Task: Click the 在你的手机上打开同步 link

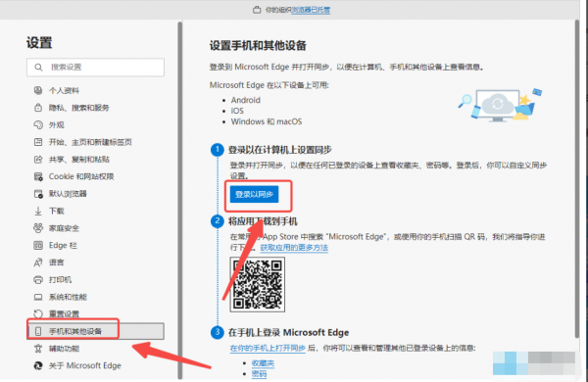Action: tap(268, 348)
